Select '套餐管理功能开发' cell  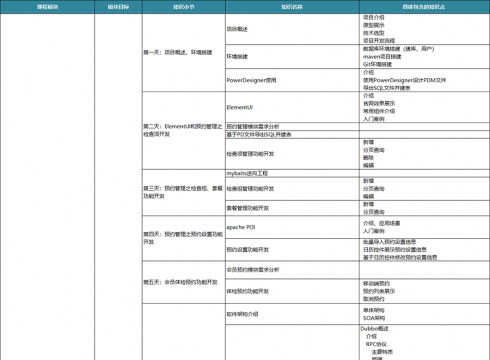pyautogui.click(x=292, y=208)
